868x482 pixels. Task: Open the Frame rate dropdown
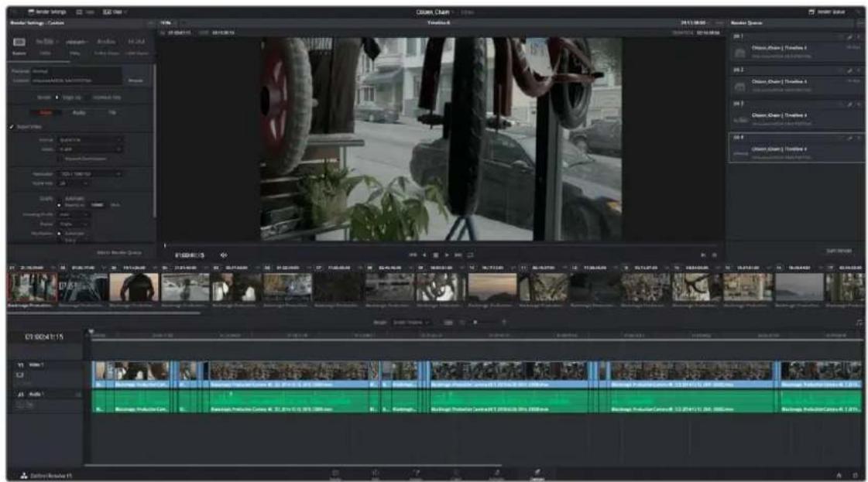pos(73,183)
